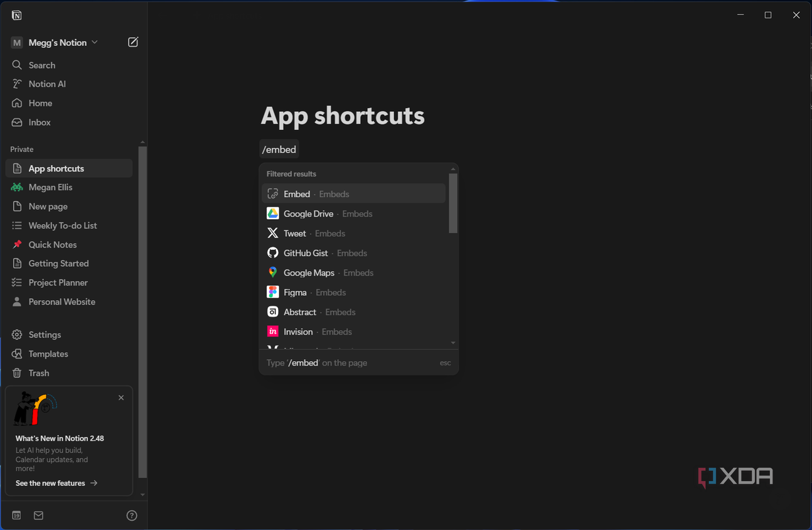Open Templates from the sidebar
Viewport: 812px width, 530px height.
(x=69, y=354)
